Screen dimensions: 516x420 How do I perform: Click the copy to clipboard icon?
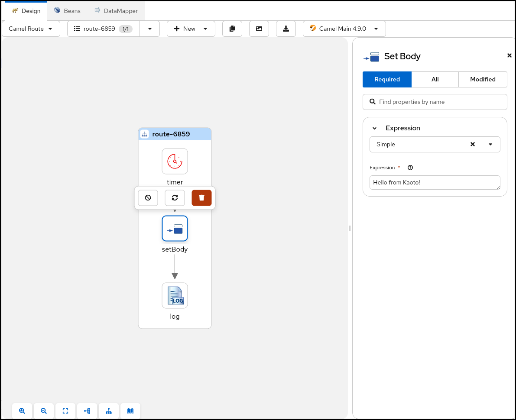pos(232,29)
